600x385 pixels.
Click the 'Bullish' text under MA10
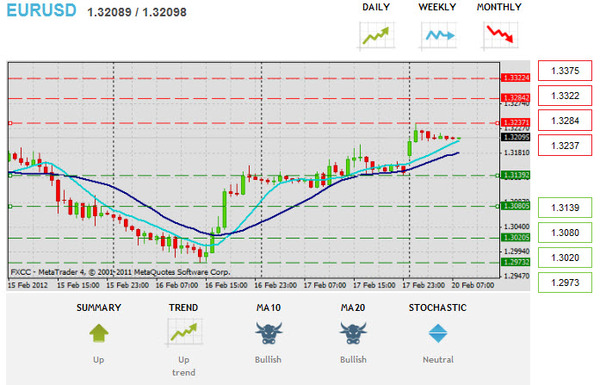point(268,360)
